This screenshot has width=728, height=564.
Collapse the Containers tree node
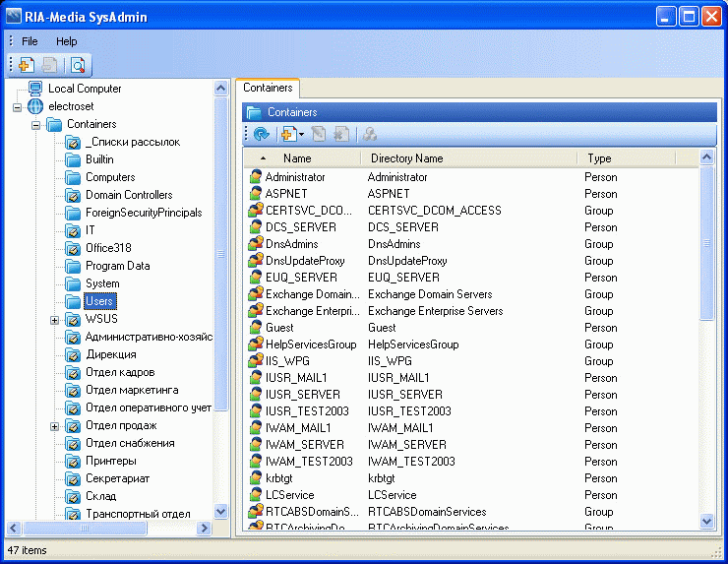36,124
